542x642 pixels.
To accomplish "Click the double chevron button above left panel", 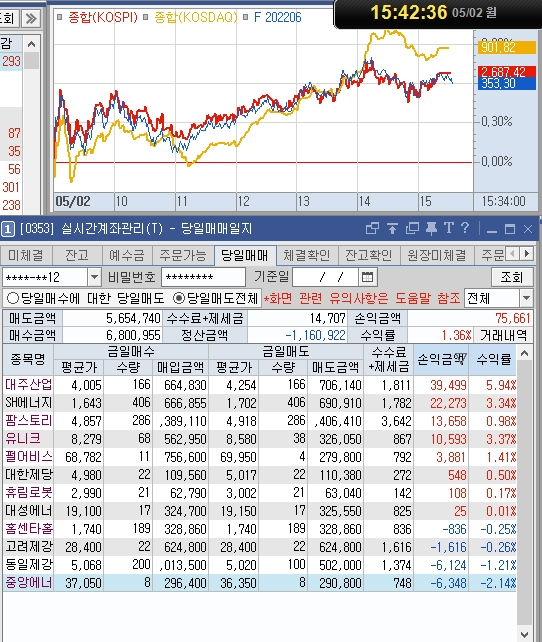I will click(x=31, y=18).
